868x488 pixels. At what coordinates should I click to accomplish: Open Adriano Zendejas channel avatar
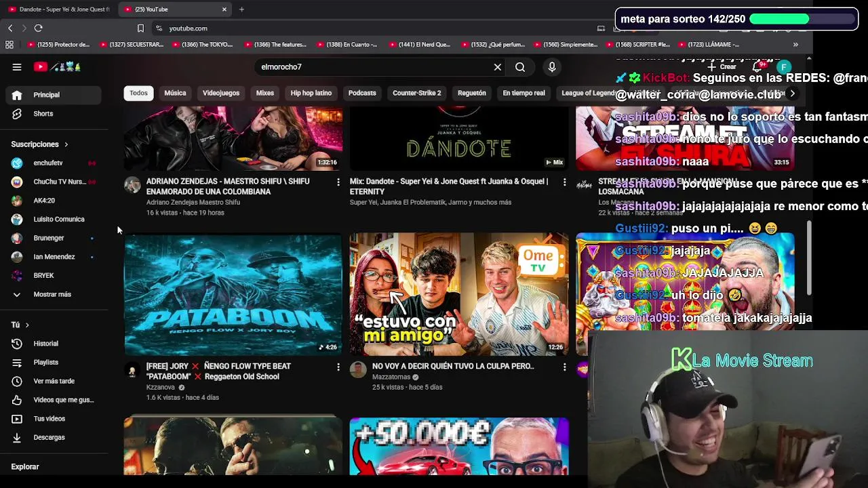(x=132, y=185)
